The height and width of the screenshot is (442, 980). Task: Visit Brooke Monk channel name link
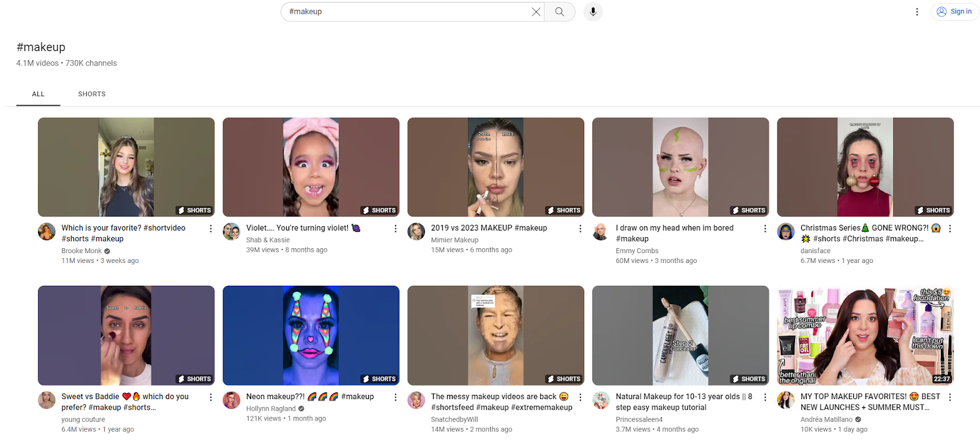81,251
